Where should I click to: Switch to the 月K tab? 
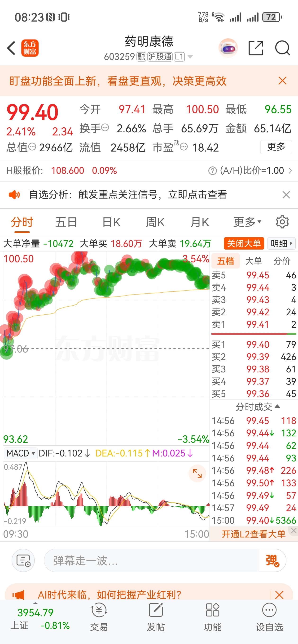coord(200,222)
